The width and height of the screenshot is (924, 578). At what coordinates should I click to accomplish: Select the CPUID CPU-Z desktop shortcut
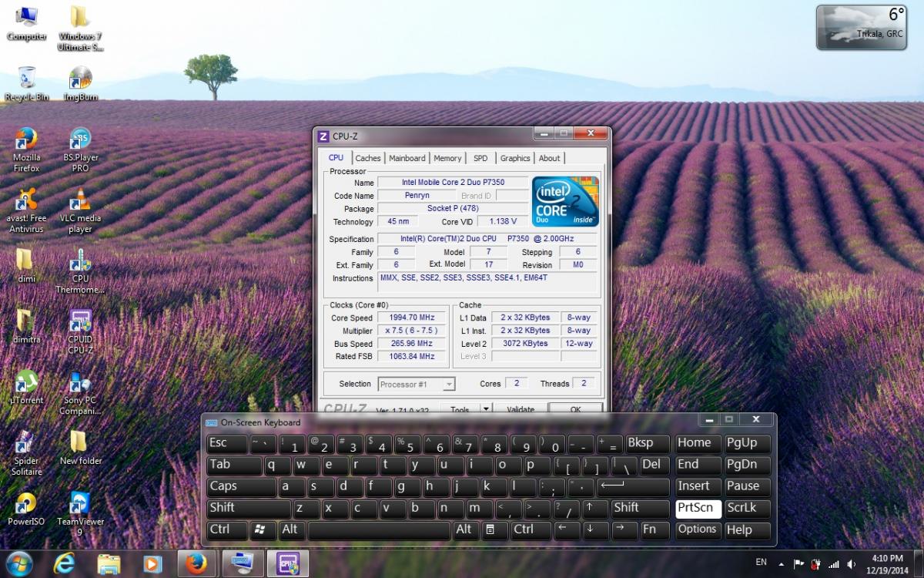pyautogui.click(x=80, y=333)
